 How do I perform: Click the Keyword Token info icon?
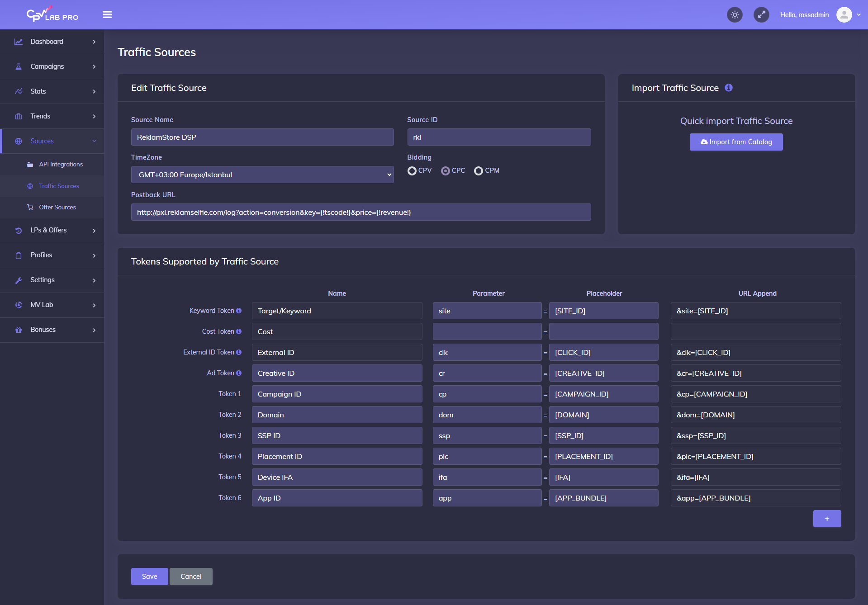pos(239,310)
